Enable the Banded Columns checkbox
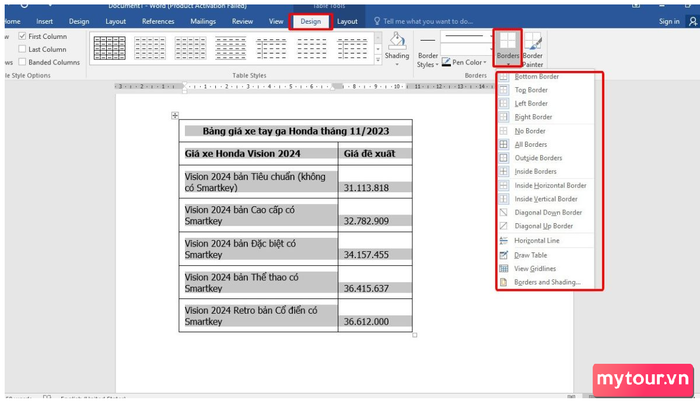 [22, 62]
